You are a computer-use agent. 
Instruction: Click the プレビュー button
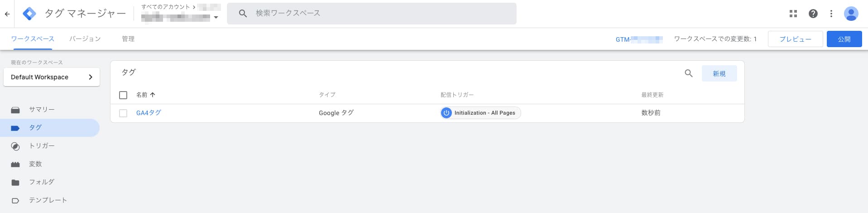click(x=795, y=39)
